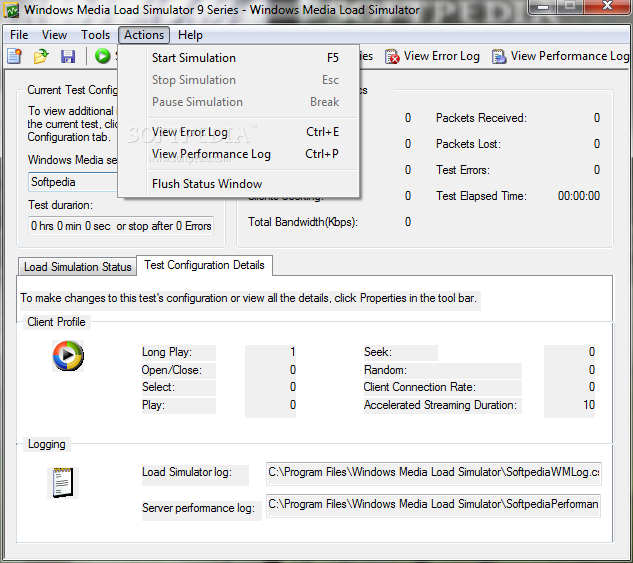The image size is (633, 563).
Task: Click View Performance Log in the toolbar
Action: point(560,56)
